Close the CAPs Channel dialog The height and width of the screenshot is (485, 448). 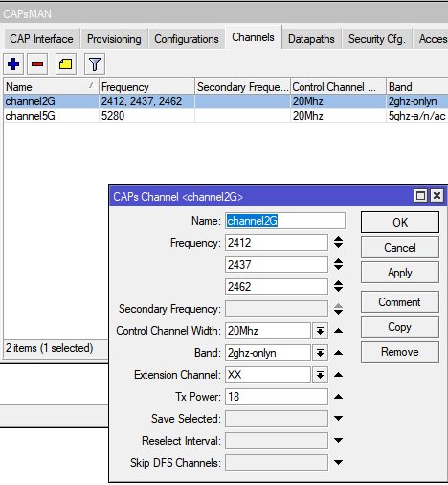(x=437, y=195)
